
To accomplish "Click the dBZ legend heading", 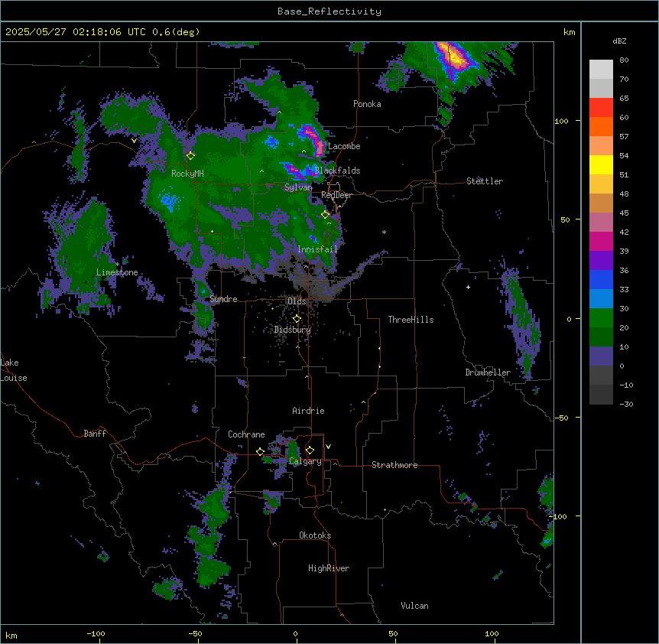I will (619, 41).
